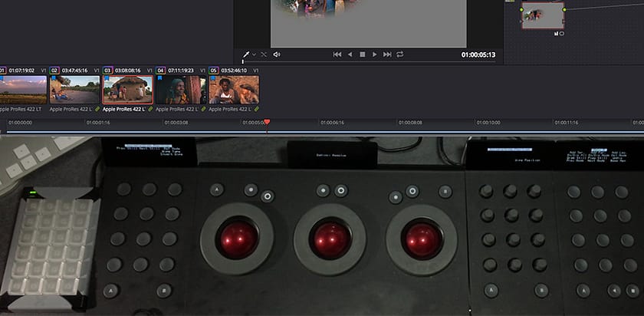Click the blue flag on clip 03

106,78
